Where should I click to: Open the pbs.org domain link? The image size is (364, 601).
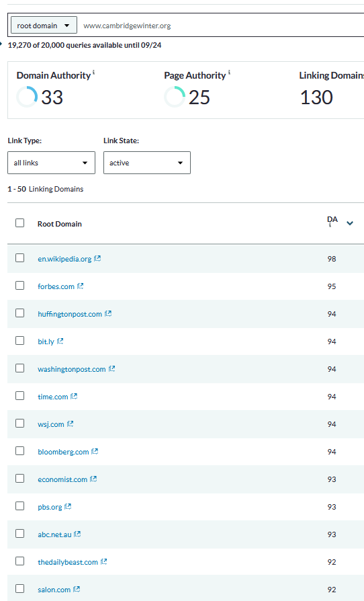[50, 507]
